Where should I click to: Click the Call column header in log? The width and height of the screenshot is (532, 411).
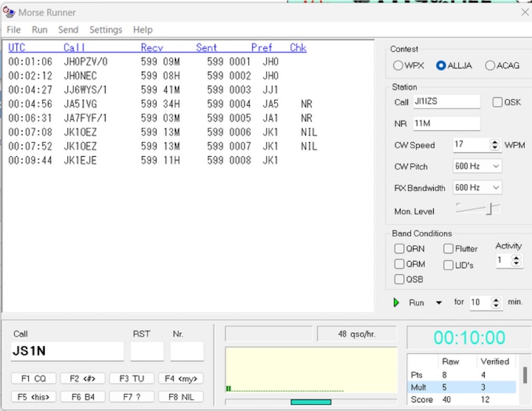[x=74, y=48]
